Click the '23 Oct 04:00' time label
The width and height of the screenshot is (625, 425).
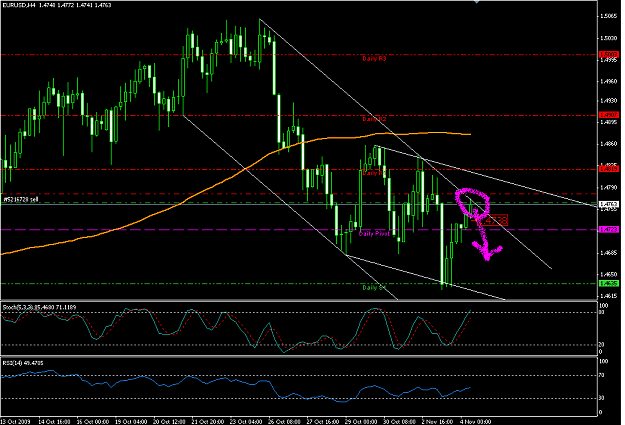(x=246, y=421)
